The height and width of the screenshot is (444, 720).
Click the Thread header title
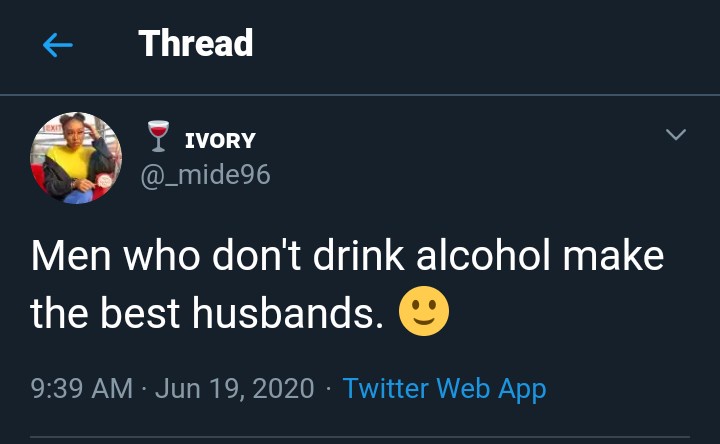click(196, 43)
